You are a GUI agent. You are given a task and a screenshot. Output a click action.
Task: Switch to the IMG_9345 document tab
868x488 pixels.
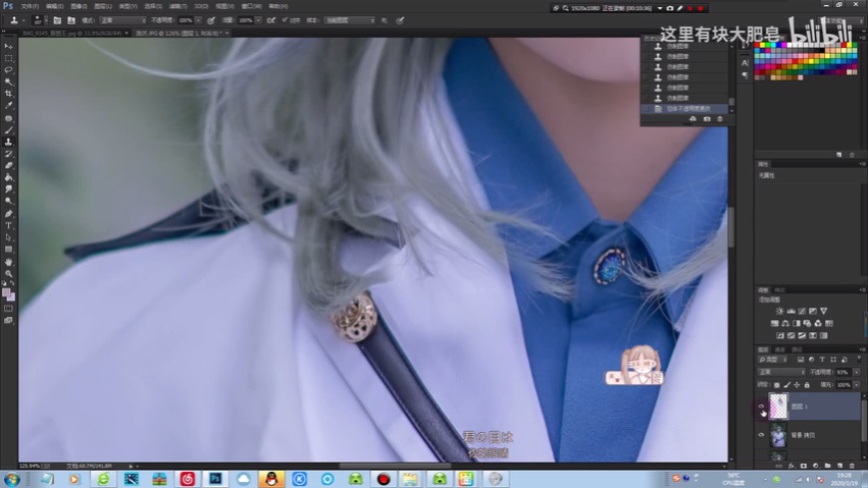click(72, 33)
